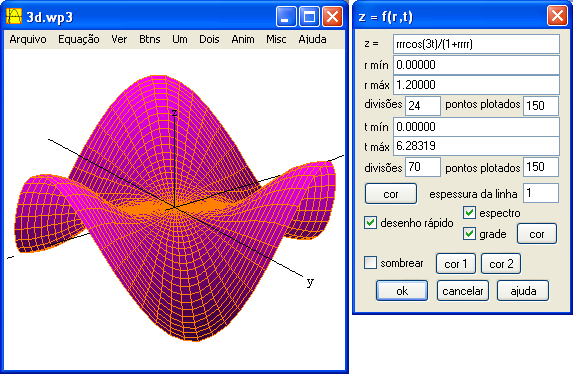
Task: Close the z = f(r,t) dialog
Action: 557,16
